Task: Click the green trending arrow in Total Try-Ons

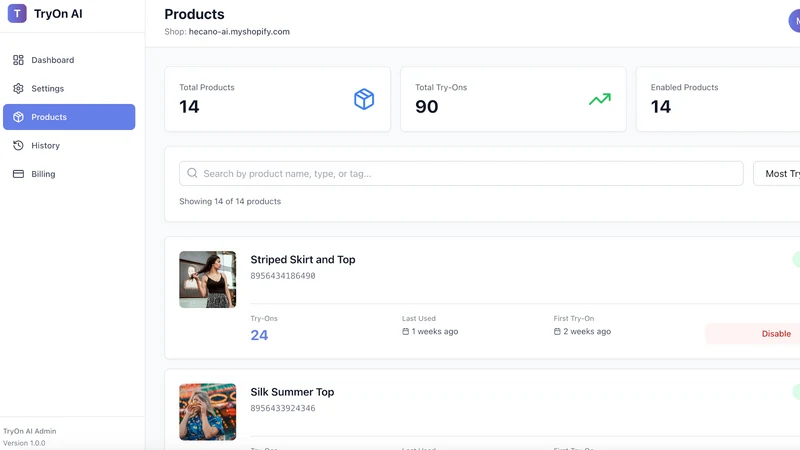Action: tap(599, 99)
